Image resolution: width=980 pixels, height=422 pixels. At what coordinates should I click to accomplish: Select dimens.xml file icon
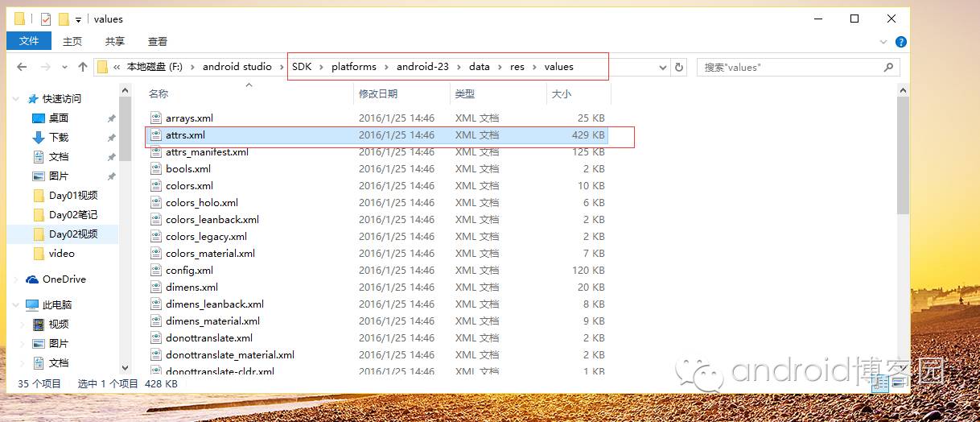tap(156, 288)
